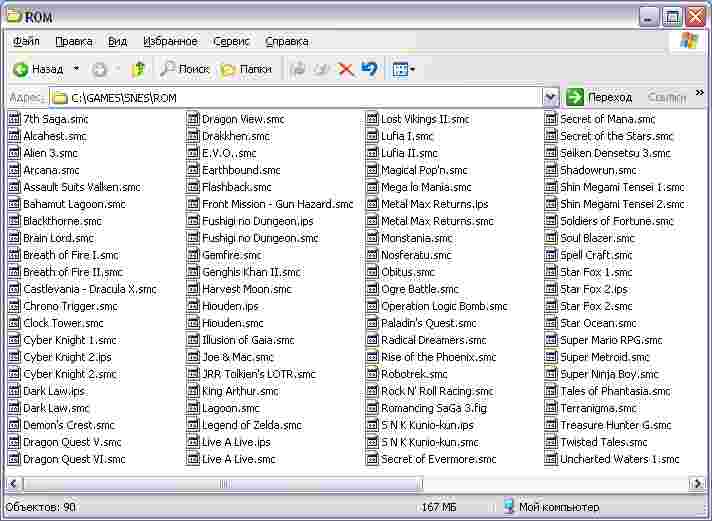Open the Правка menu
Viewport: 712px width, 521px height.
coord(74,41)
